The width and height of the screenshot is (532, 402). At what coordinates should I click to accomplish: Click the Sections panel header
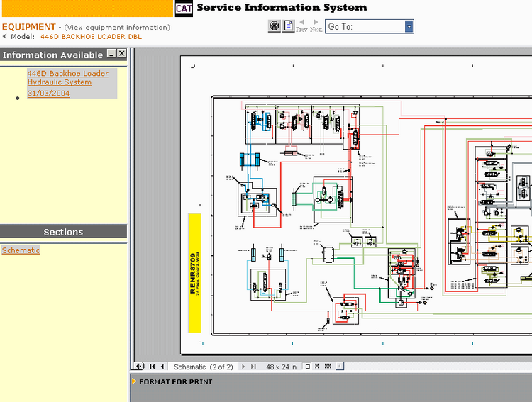(x=63, y=232)
